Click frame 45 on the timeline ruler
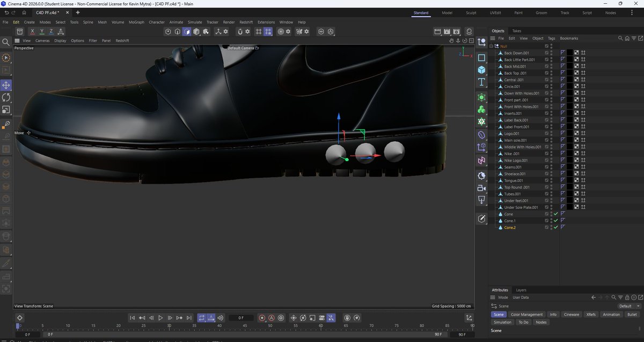Screen dimensions: 644x342 (x=245, y=326)
